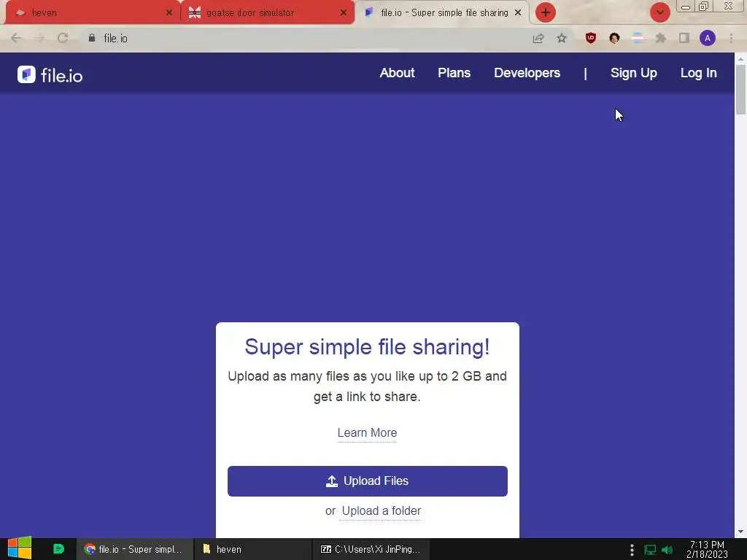The image size is (747, 560).
Task: Open the green chat taskbar icon
Action: coord(58,549)
